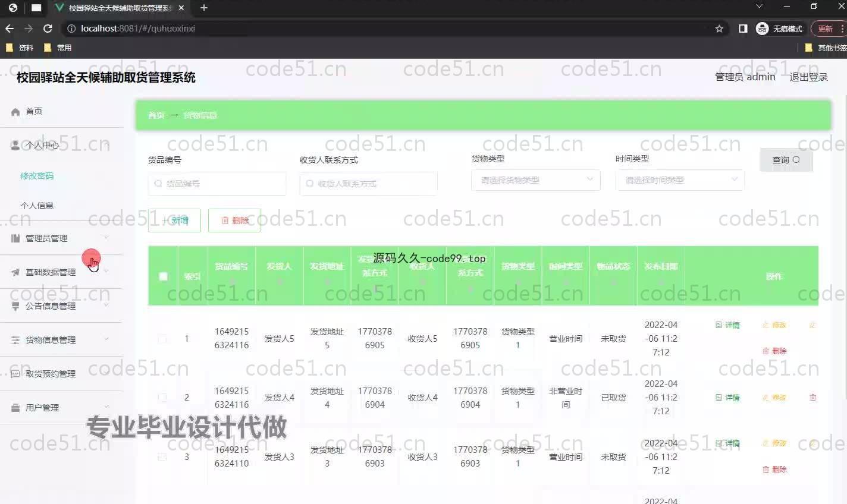Click 管理员 admin label in header
This screenshot has height=504, width=847.
tap(745, 77)
